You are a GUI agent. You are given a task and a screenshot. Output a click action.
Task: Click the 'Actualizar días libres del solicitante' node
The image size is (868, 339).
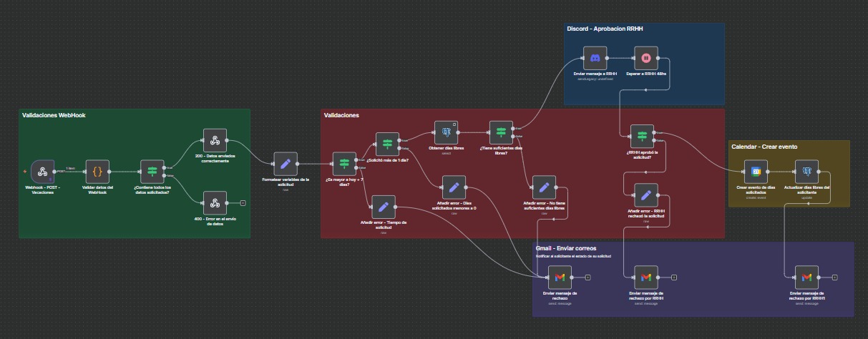point(806,172)
